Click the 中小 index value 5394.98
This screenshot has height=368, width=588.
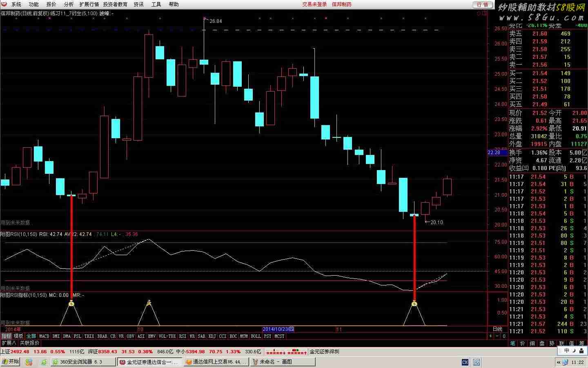coord(196,352)
